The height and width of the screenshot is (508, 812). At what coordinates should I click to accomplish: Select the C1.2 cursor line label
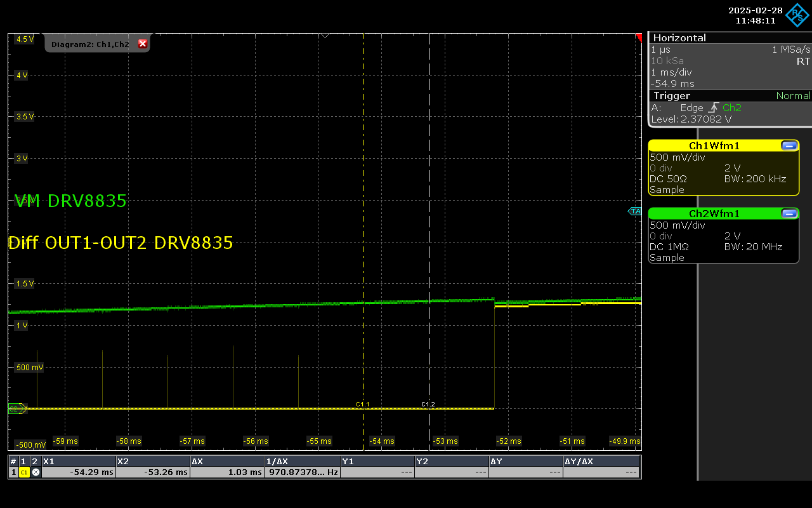tap(428, 404)
